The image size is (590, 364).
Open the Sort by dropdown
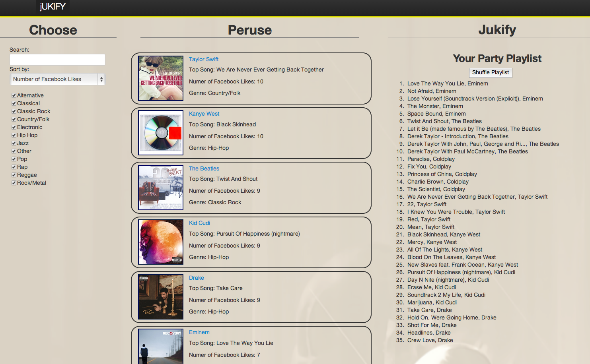57,79
